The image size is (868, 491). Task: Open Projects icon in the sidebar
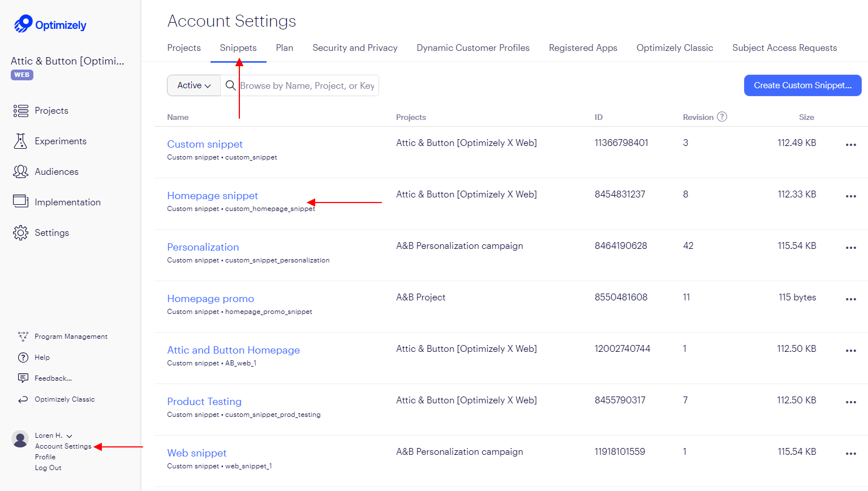(x=21, y=111)
